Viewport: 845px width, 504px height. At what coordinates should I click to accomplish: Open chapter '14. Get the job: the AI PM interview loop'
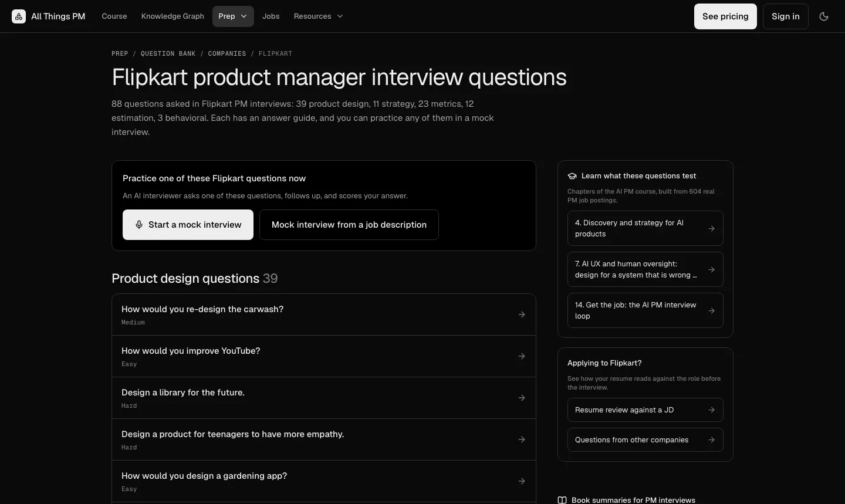click(x=645, y=310)
